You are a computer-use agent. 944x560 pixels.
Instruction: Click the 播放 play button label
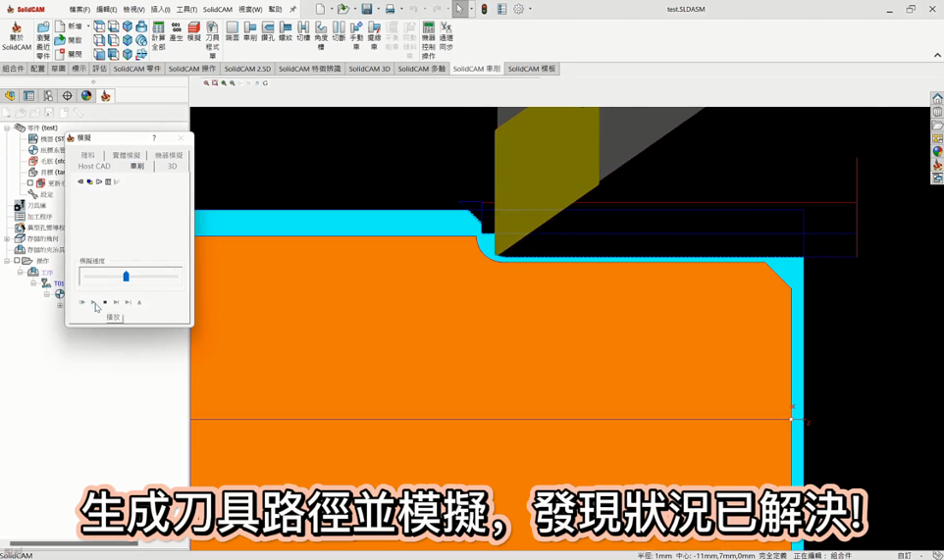click(113, 317)
